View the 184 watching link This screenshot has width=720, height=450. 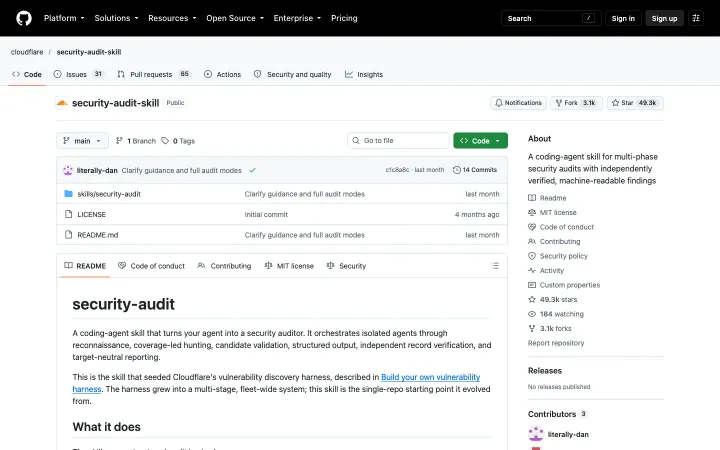[556, 314]
